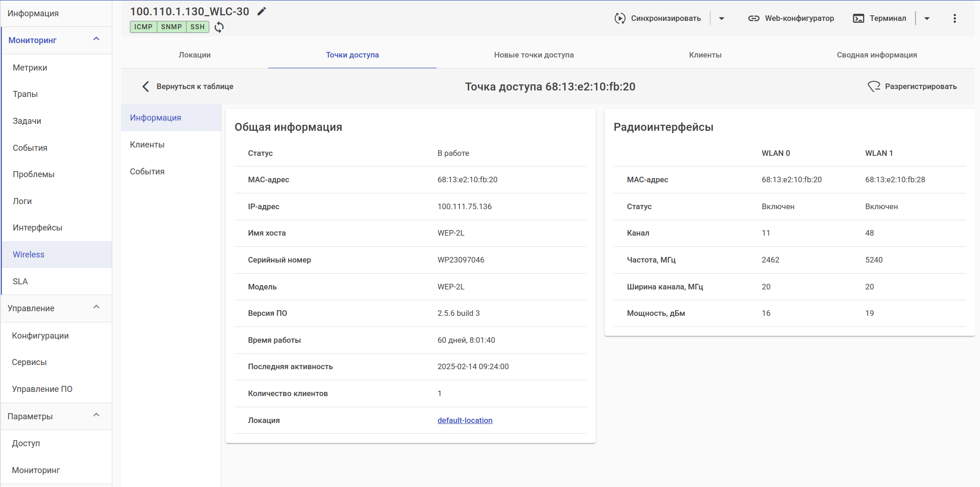Collapse the Параметры sidebar section
Viewport: 980px width, 487px height.
(97, 416)
